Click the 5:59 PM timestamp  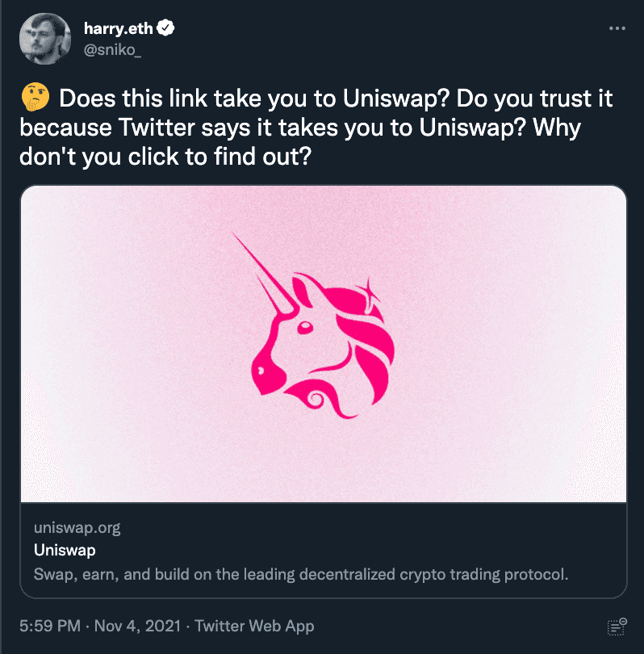(50, 626)
